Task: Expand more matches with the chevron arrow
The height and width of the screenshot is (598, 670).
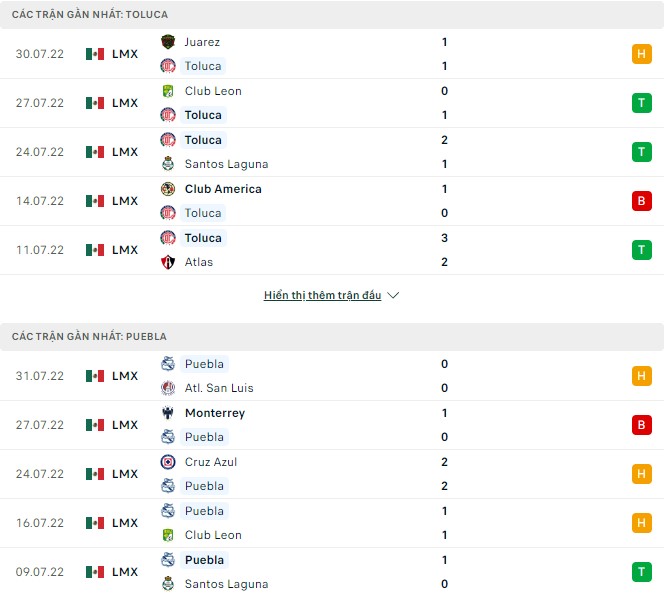Action: [x=393, y=296]
